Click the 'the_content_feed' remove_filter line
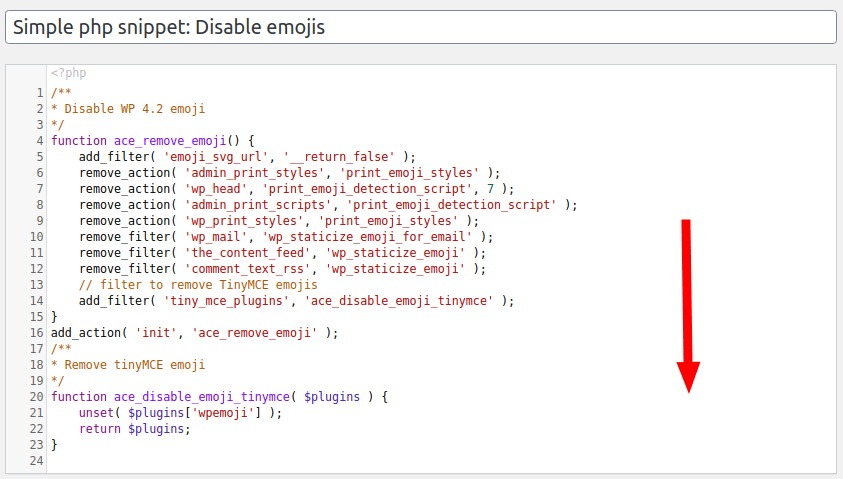The width and height of the screenshot is (843, 479). 282,253
